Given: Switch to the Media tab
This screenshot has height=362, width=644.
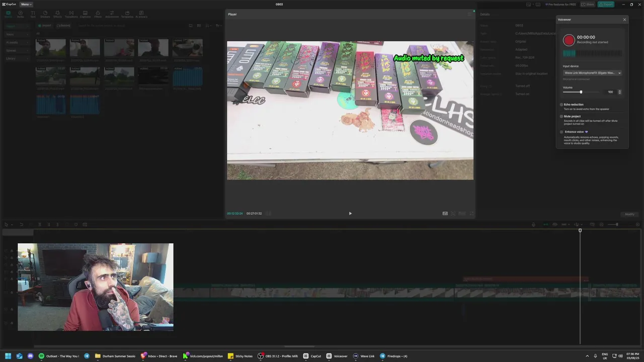Looking at the screenshot, I should [x=8, y=14].
